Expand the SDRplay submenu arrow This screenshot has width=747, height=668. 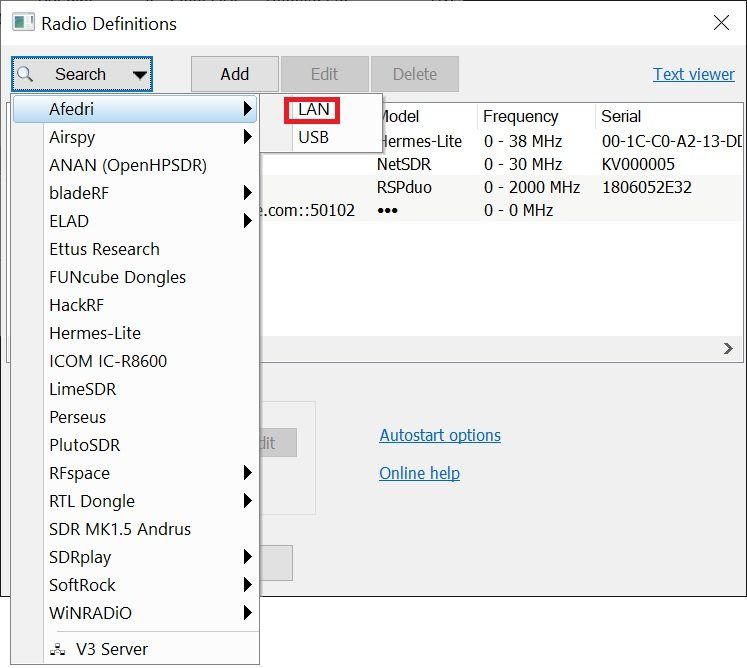coord(247,557)
